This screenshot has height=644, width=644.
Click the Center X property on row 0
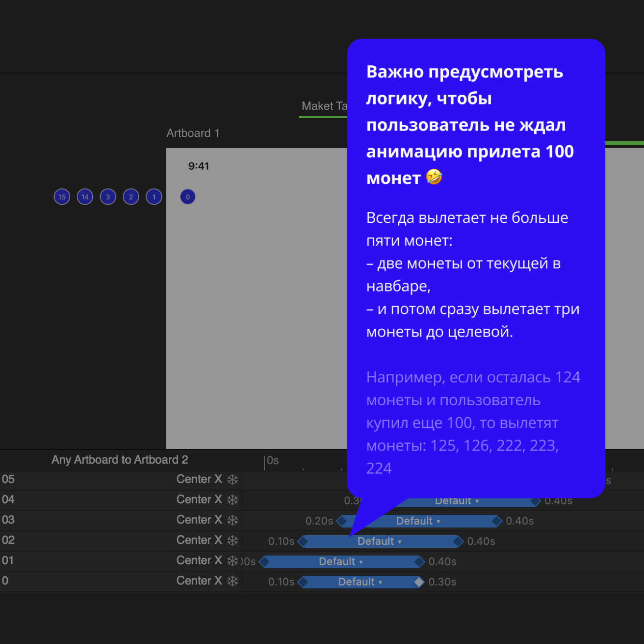pos(199,581)
